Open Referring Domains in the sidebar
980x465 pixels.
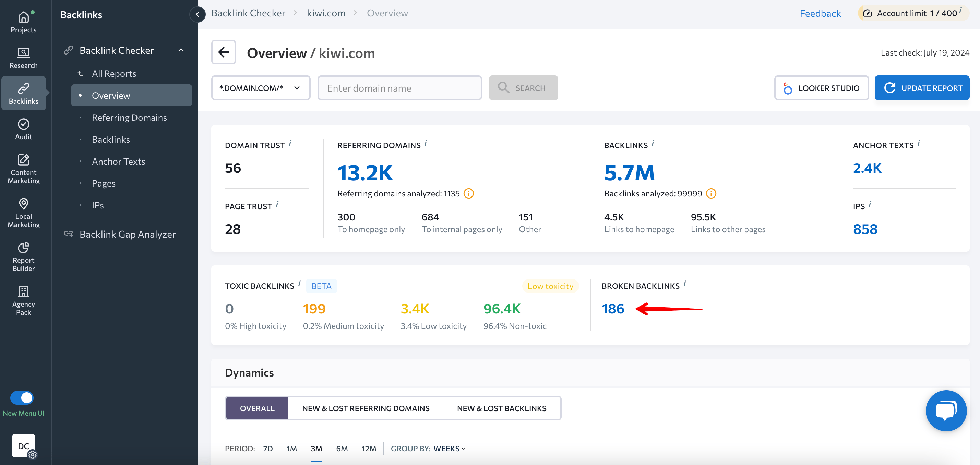(129, 117)
